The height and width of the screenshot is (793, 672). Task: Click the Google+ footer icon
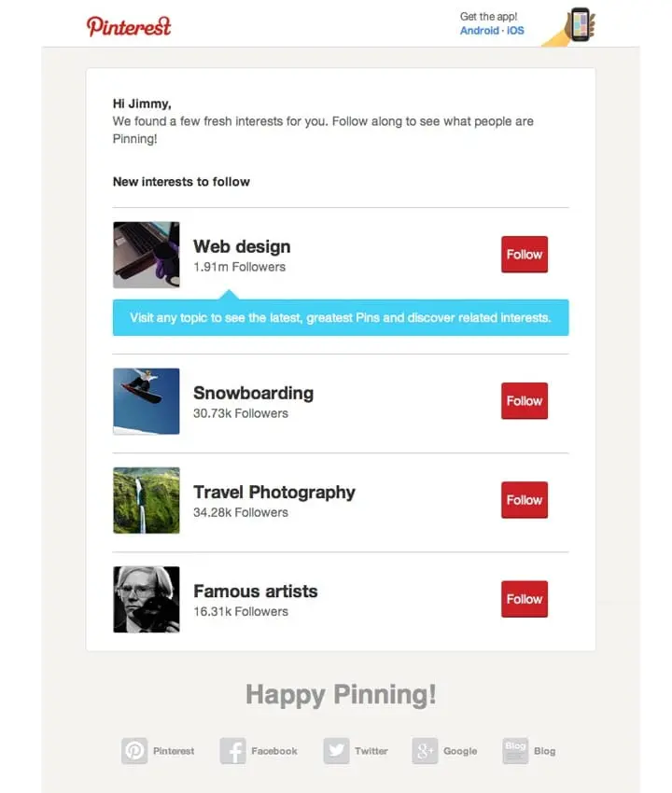pos(423,750)
